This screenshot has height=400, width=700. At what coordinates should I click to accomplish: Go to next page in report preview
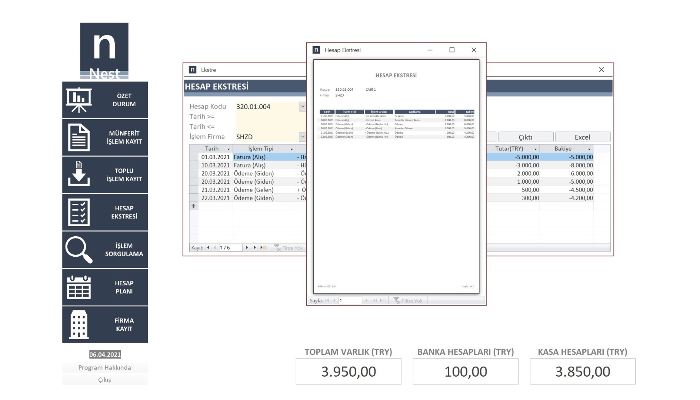367,300
